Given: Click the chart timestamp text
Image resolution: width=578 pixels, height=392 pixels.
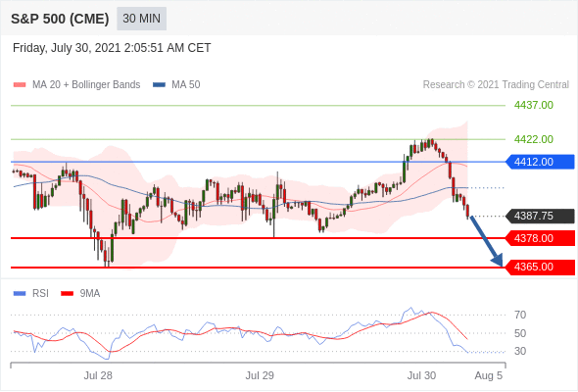Looking at the screenshot, I should [112, 48].
